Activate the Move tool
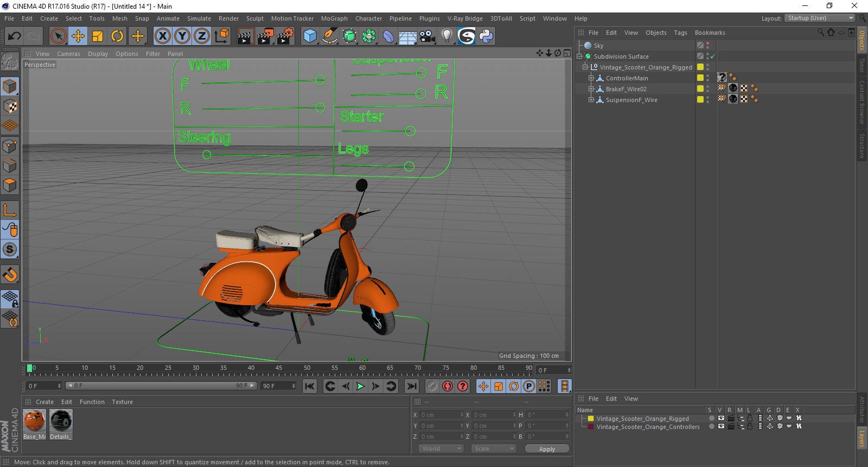Screen dimensions: 868x467 coord(78,36)
